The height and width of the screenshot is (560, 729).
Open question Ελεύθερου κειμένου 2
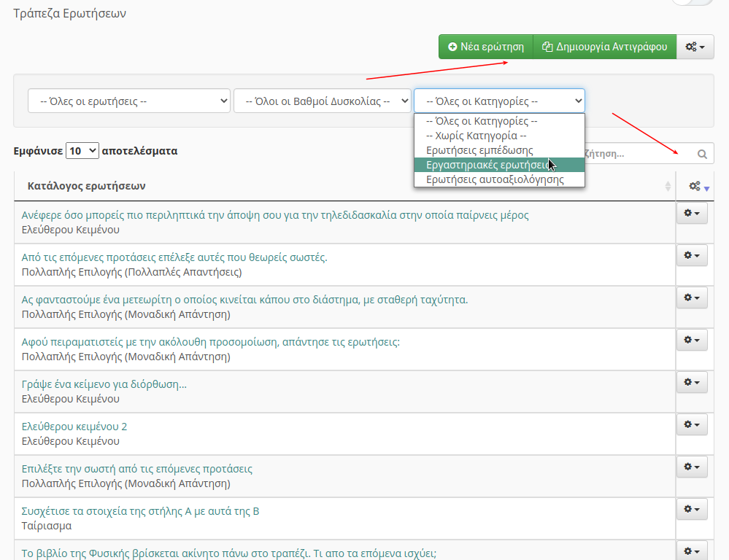[74, 427]
